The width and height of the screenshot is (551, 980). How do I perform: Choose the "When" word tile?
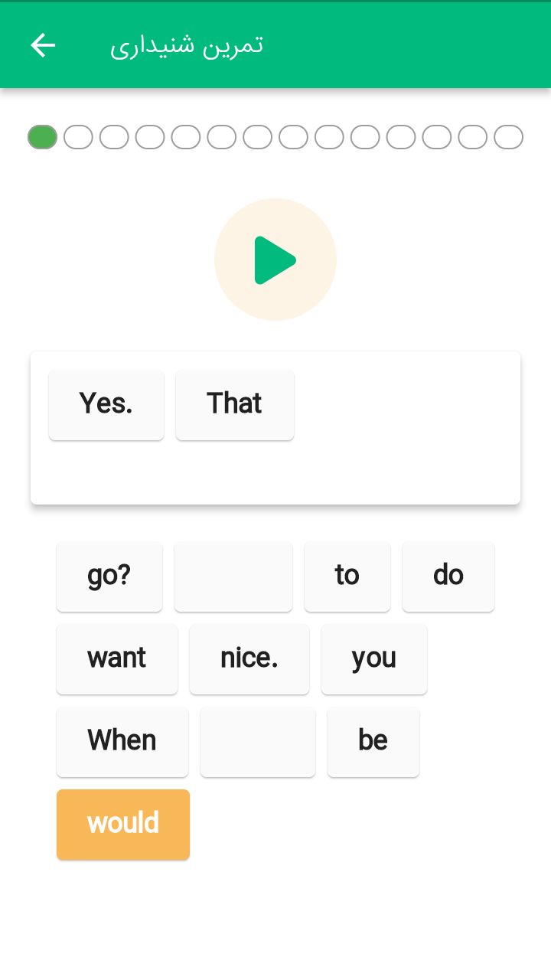122,741
